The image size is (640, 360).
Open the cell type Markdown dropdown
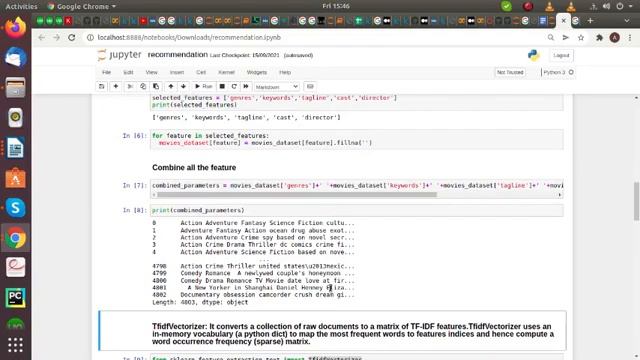[x=277, y=87]
